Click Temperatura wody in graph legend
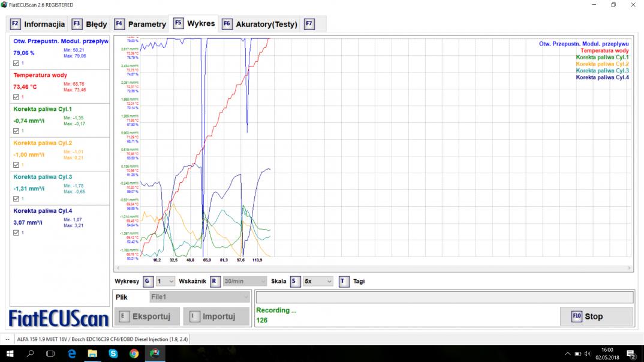The image size is (644, 362). point(604,50)
